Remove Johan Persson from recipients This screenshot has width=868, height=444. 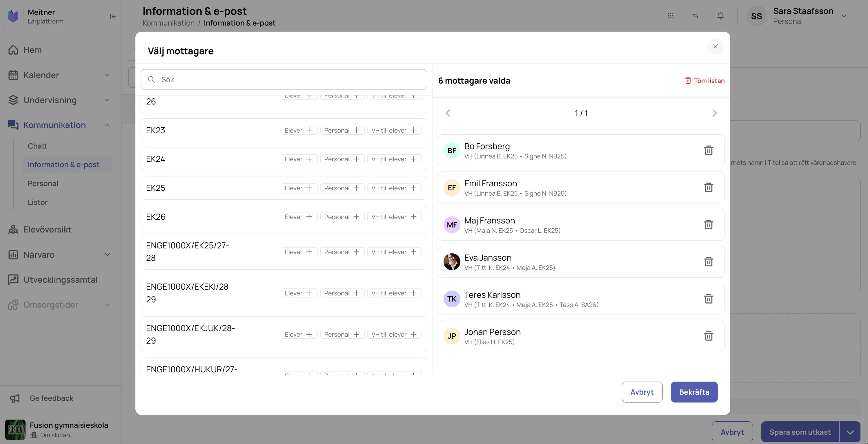tap(708, 336)
